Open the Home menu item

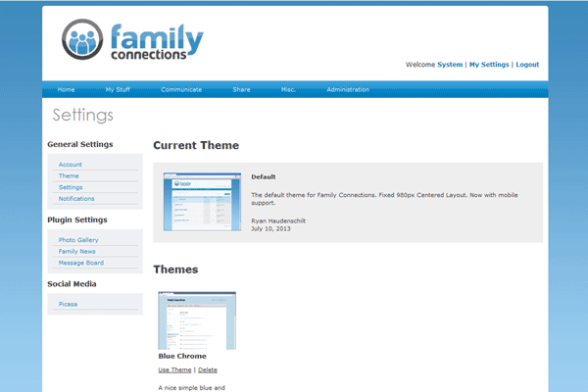[x=66, y=89]
